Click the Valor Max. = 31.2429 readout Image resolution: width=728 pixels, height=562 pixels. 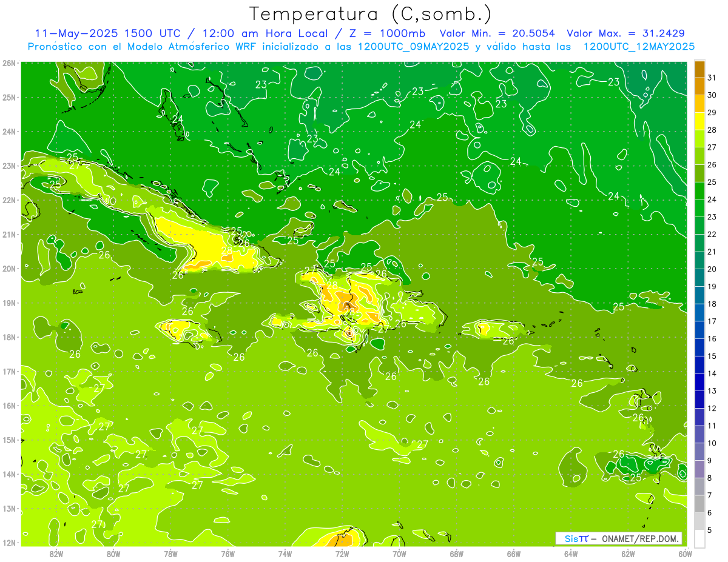click(626, 33)
